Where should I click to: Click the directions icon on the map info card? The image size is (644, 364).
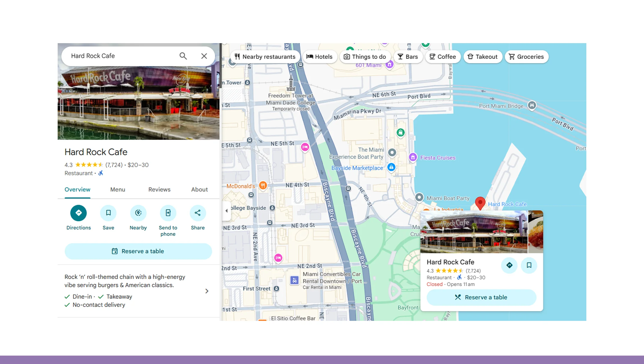coord(509,265)
